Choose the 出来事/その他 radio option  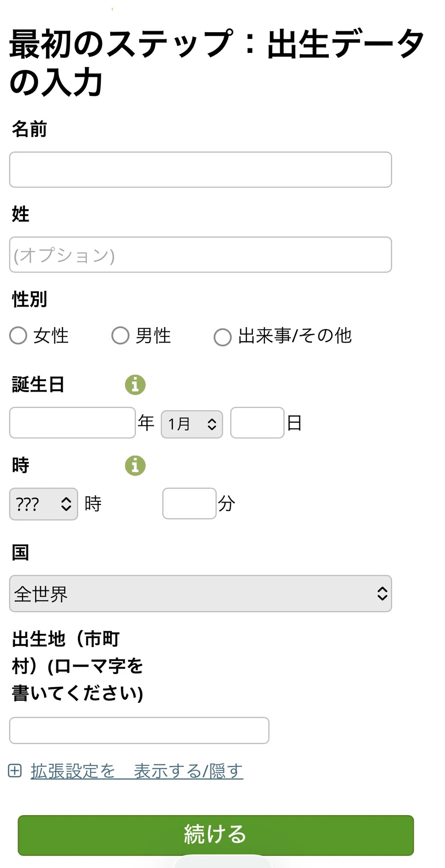click(223, 337)
